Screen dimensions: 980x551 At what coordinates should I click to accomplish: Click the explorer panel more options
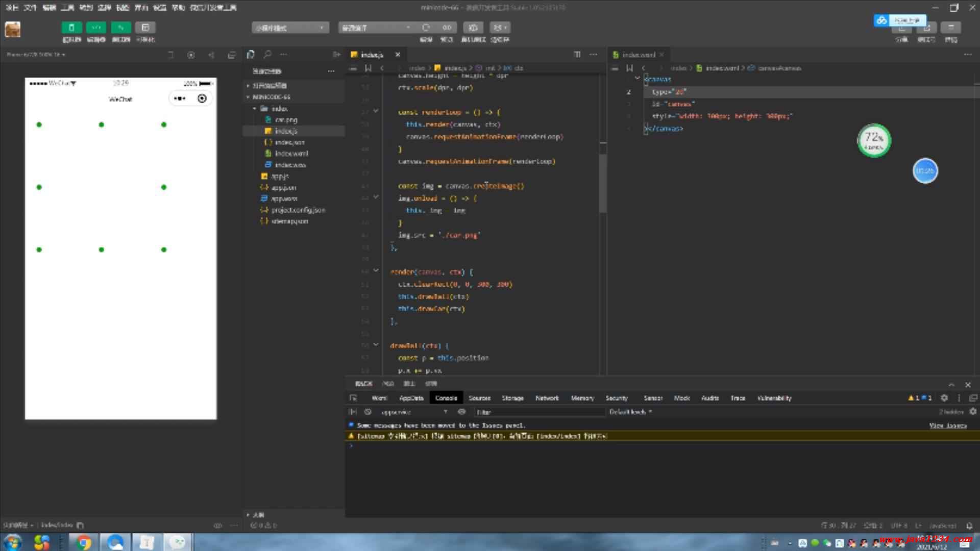click(331, 71)
